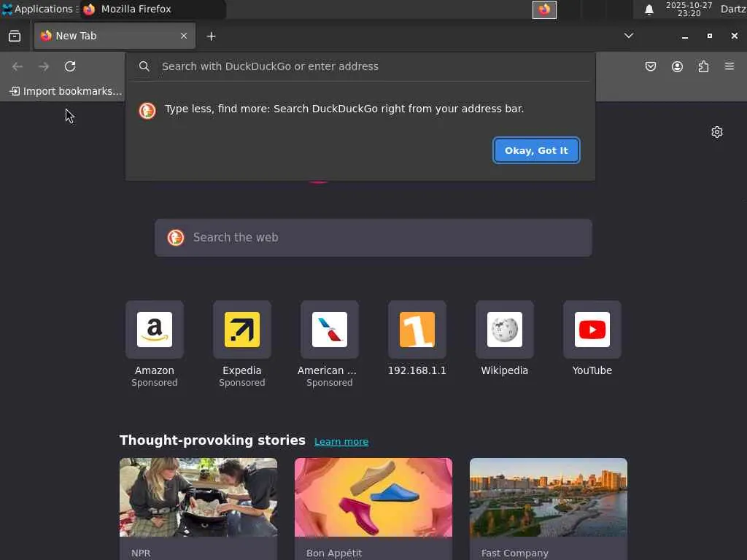Click the Bon Appétit source label
The width and height of the screenshot is (747, 560).
tap(334, 553)
